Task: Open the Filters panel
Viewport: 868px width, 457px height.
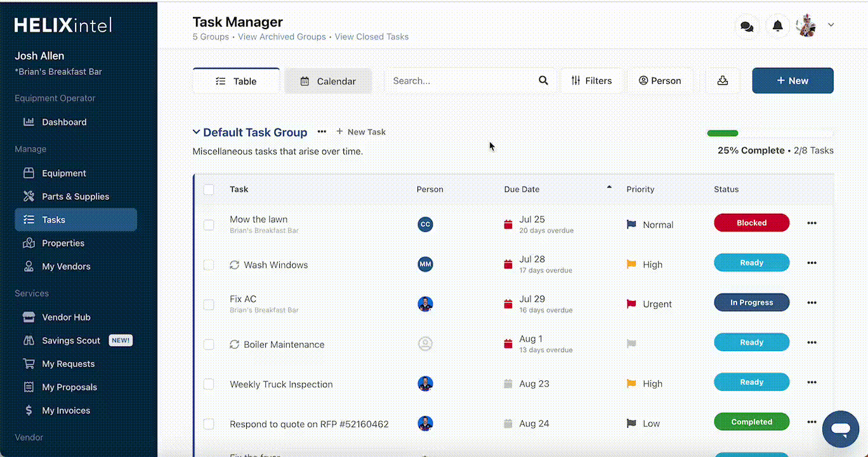Action: 591,81
